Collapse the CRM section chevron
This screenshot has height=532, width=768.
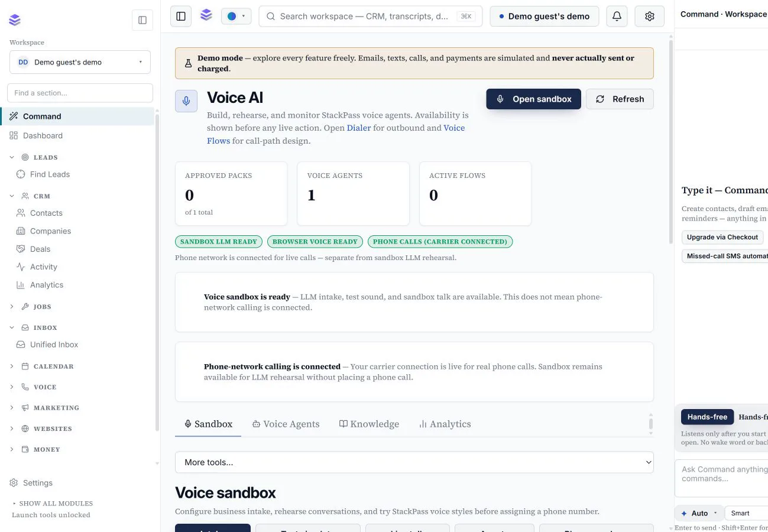point(12,196)
